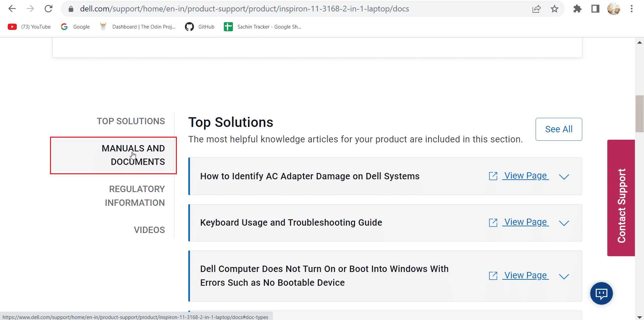Open the extensions puzzle icon
The height and width of the screenshot is (320, 644).
pos(577,9)
